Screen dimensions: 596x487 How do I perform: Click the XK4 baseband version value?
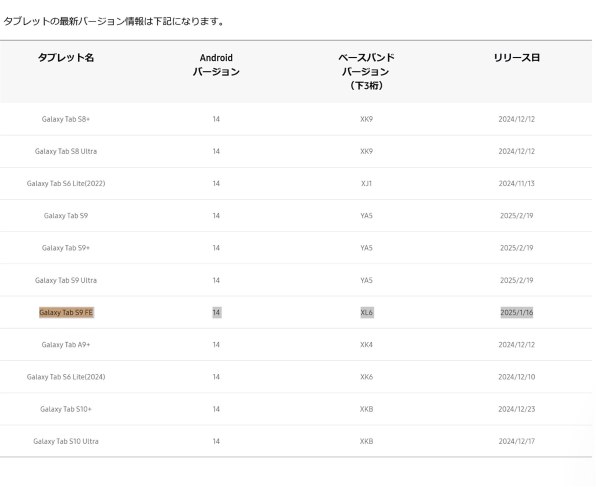point(366,345)
